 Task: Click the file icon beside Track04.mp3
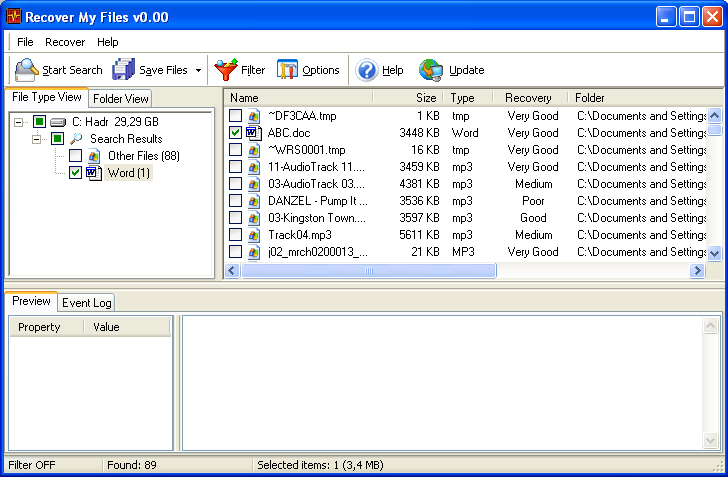[254, 235]
